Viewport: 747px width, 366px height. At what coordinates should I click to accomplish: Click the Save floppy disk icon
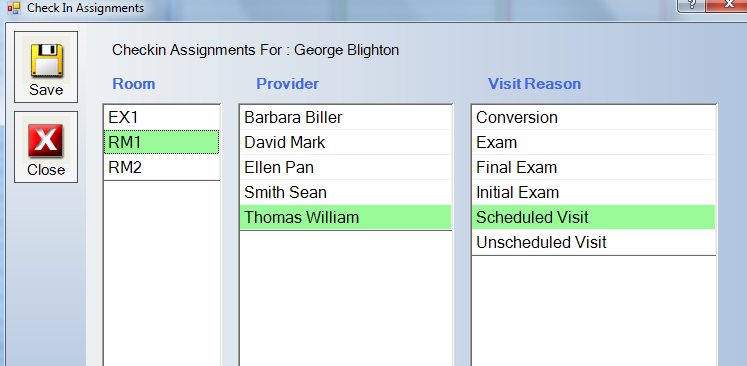pyautogui.click(x=46, y=60)
